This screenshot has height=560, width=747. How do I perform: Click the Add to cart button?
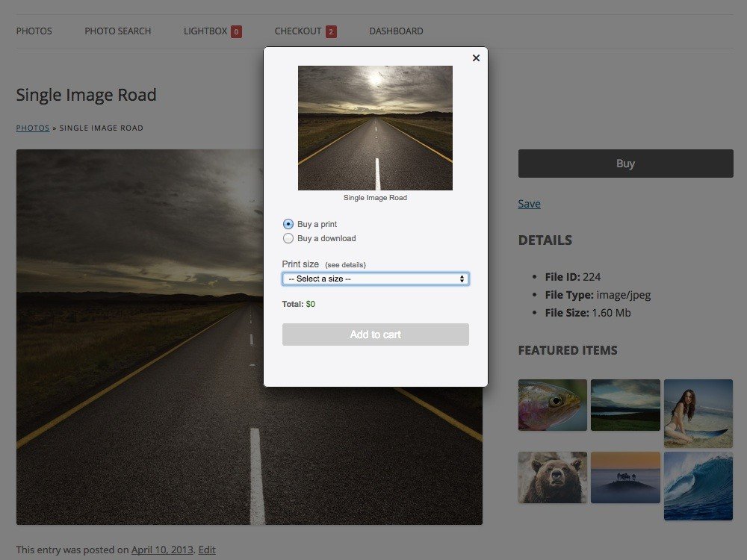(x=375, y=335)
